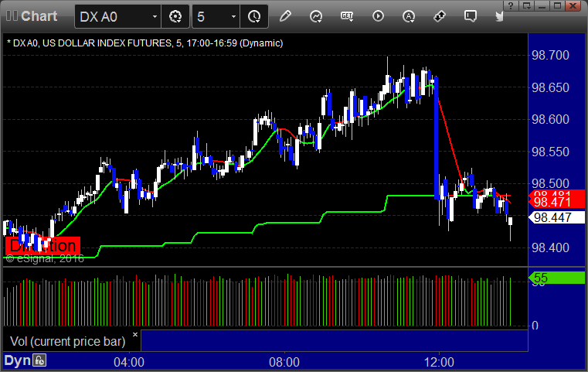The height and width of the screenshot is (372, 588).
Task: Click the chart title DX A0 US DOLLAR INDEX FUTURES
Action: click(x=144, y=43)
